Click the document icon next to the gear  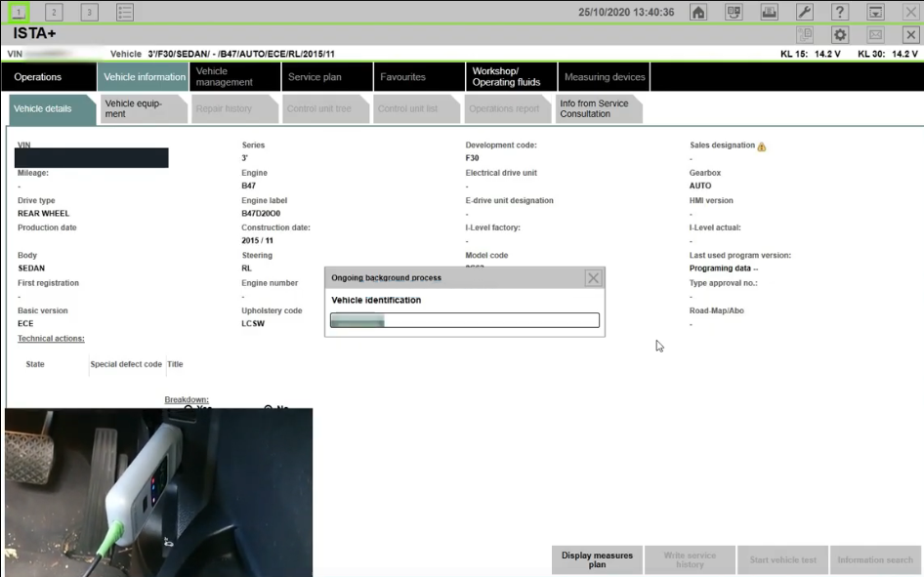[x=805, y=35]
